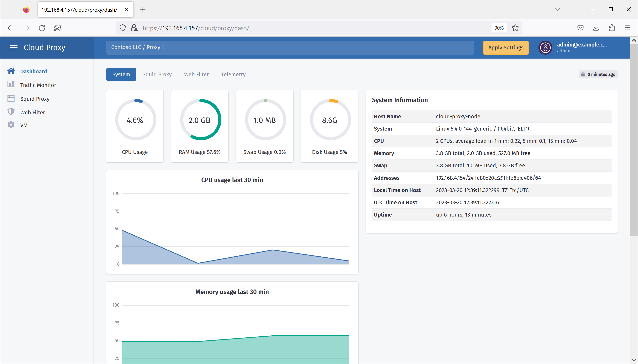Screen dimensions: 638x364
Task: Select the Web Filter tab
Action: point(196,74)
